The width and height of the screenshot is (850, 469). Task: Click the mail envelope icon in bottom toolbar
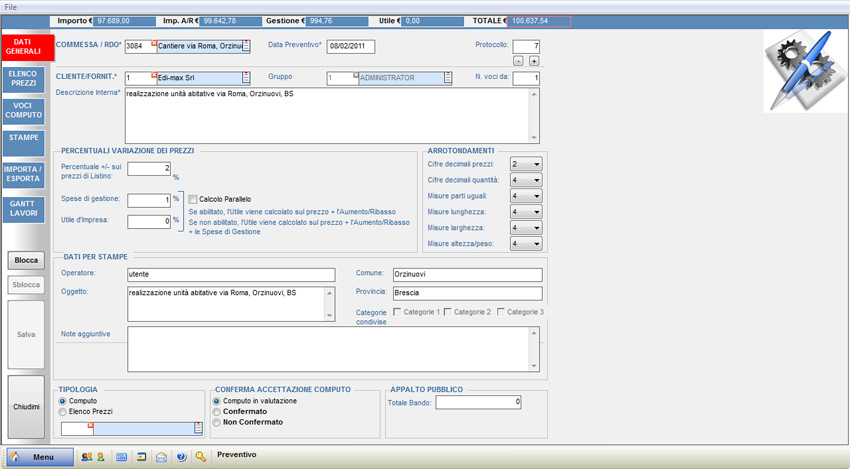click(x=161, y=457)
